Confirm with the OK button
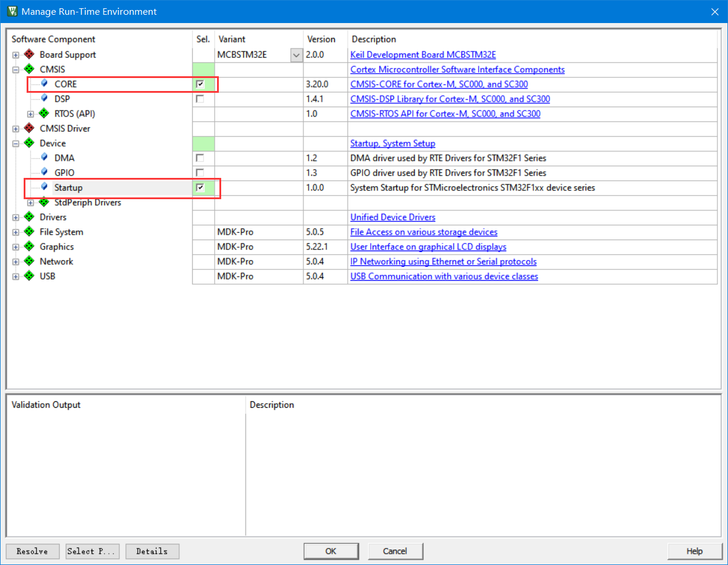The image size is (728, 565). tap(331, 551)
